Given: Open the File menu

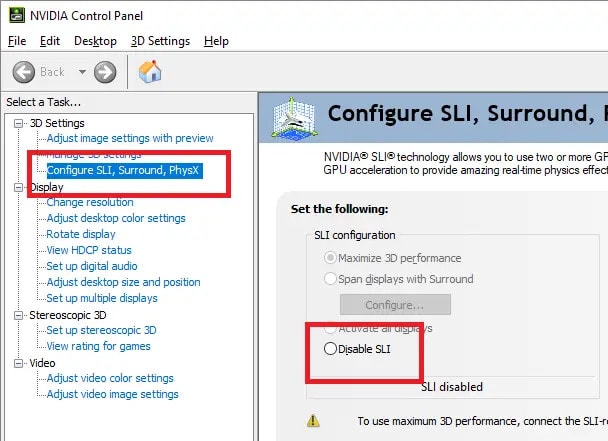Looking at the screenshot, I should click(17, 41).
